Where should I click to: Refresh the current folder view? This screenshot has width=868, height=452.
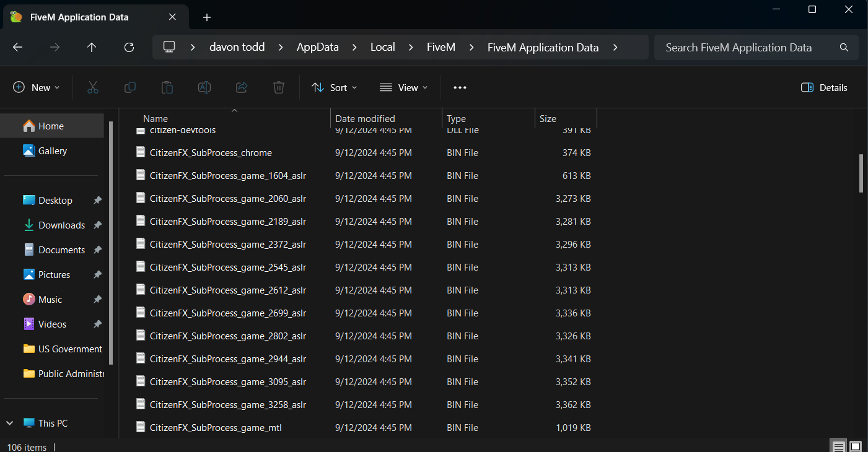tap(129, 47)
